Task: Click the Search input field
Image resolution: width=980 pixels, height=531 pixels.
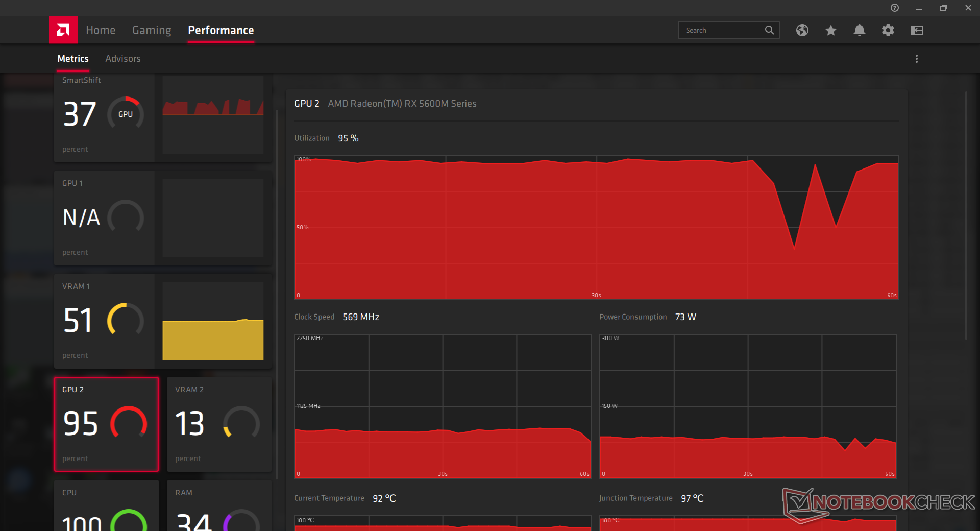Action: tap(728, 30)
